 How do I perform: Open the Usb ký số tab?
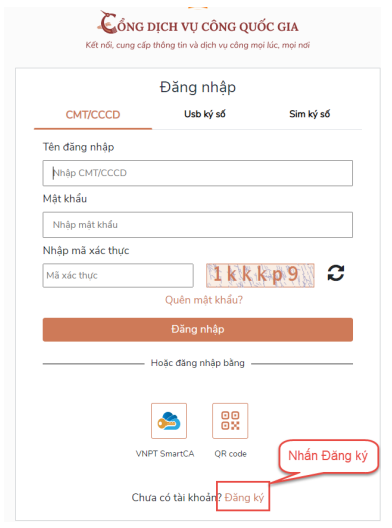(205, 114)
